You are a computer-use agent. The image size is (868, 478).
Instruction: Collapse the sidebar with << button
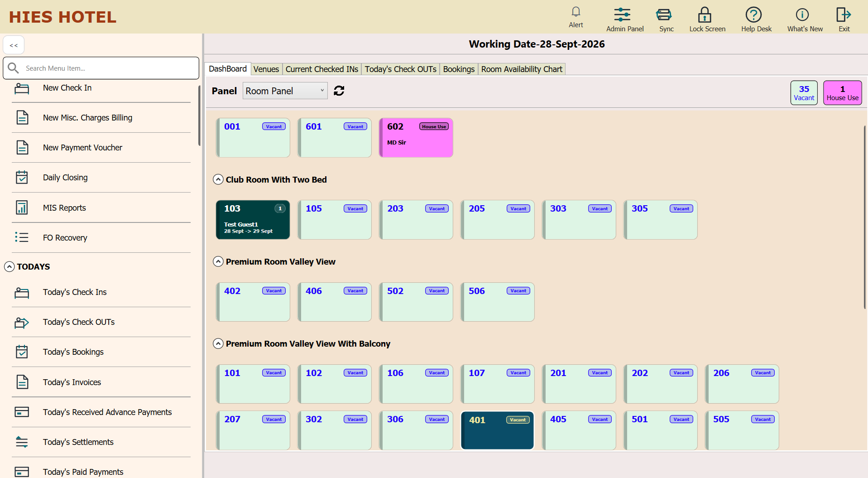(14, 45)
